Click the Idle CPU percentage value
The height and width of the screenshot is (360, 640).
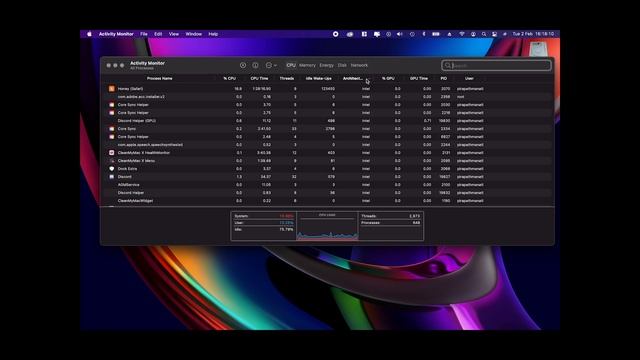point(286,229)
